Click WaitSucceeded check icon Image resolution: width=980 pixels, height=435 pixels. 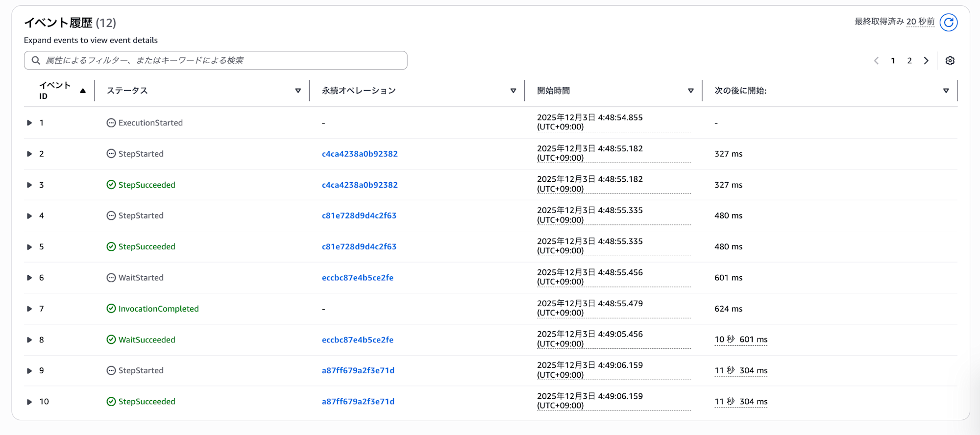111,339
